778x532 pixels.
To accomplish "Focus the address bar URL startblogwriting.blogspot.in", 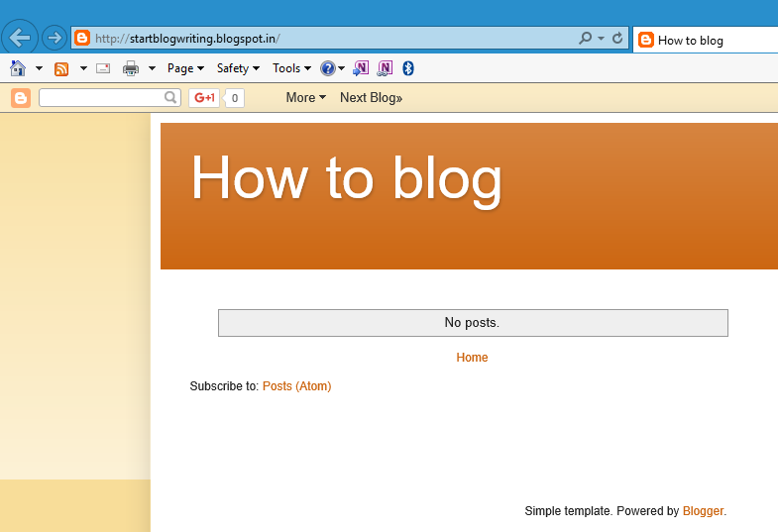I will pos(187,39).
